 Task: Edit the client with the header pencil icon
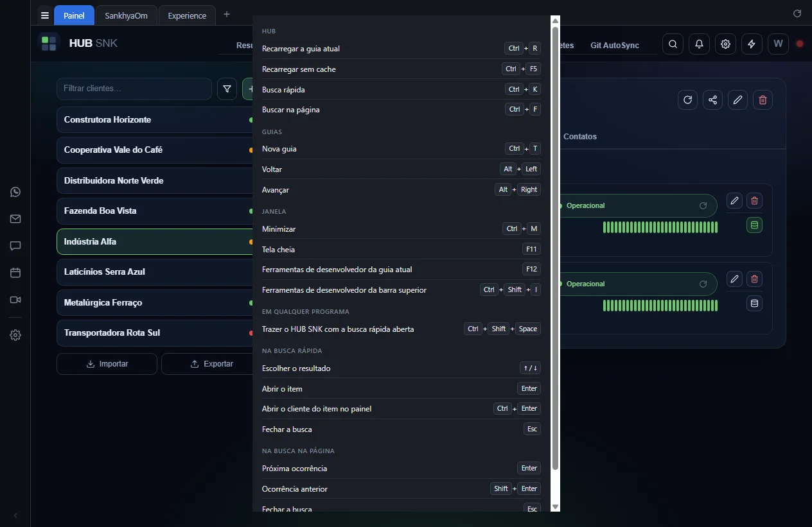point(737,99)
